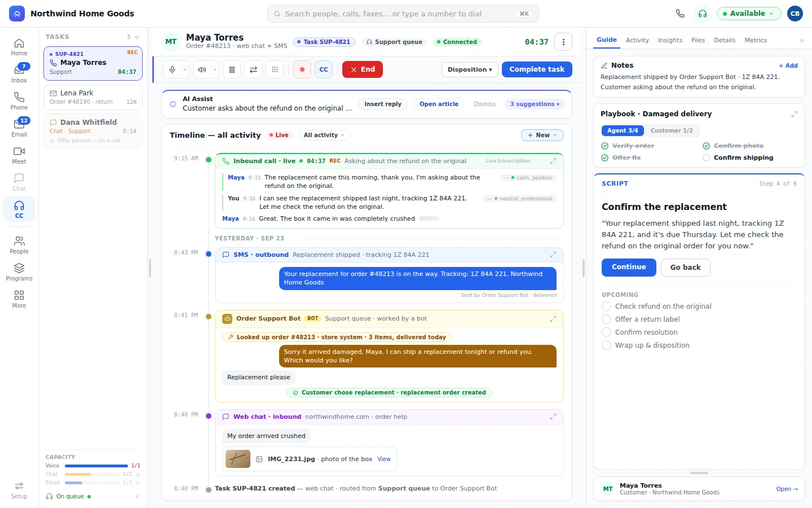Image resolution: width=812 pixels, height=508 pixels.
Task: Click the headset icon in top bar
Action: (x=703, y=14)
